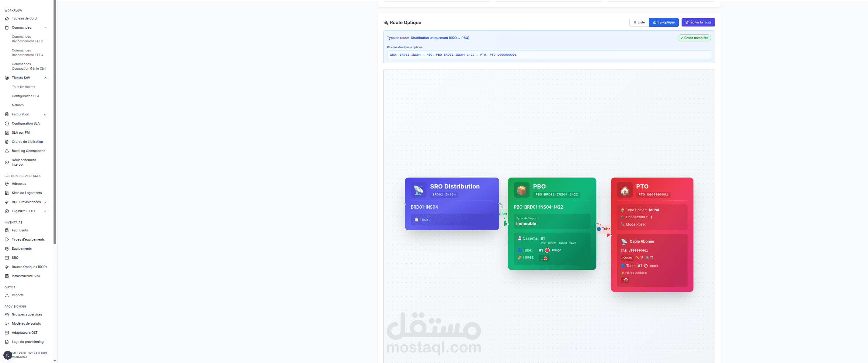868x363 pixels.
Task: Click the Tableau de Bord home icon
Action: coord(7,19)
